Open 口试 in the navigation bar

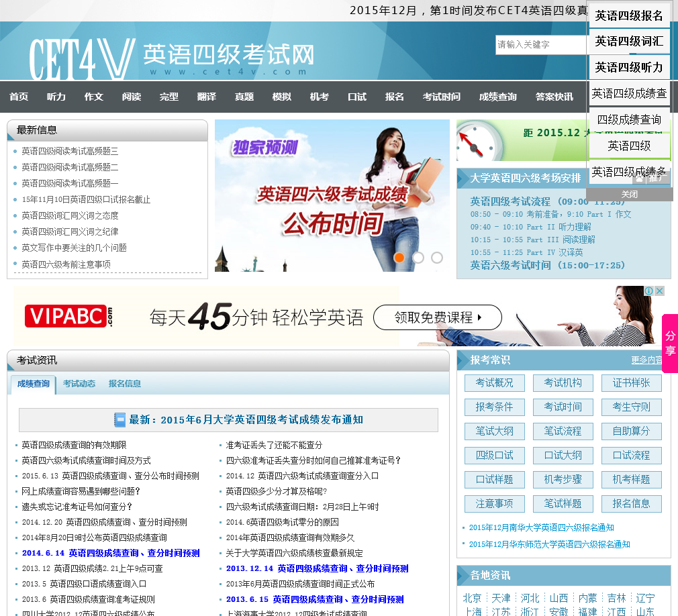pyautogui.click(x=357, y=97)
